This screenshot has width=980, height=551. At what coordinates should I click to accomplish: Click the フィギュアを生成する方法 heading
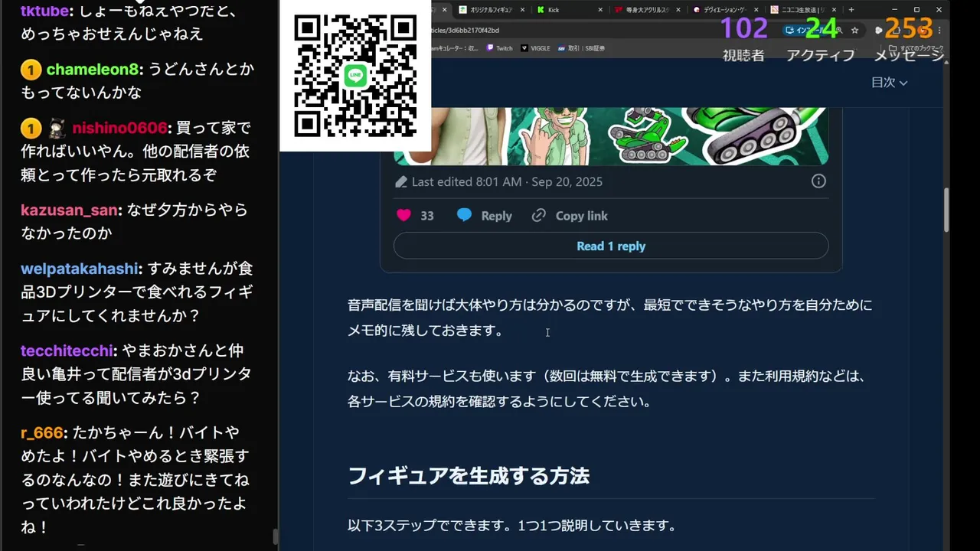point(469,476)
